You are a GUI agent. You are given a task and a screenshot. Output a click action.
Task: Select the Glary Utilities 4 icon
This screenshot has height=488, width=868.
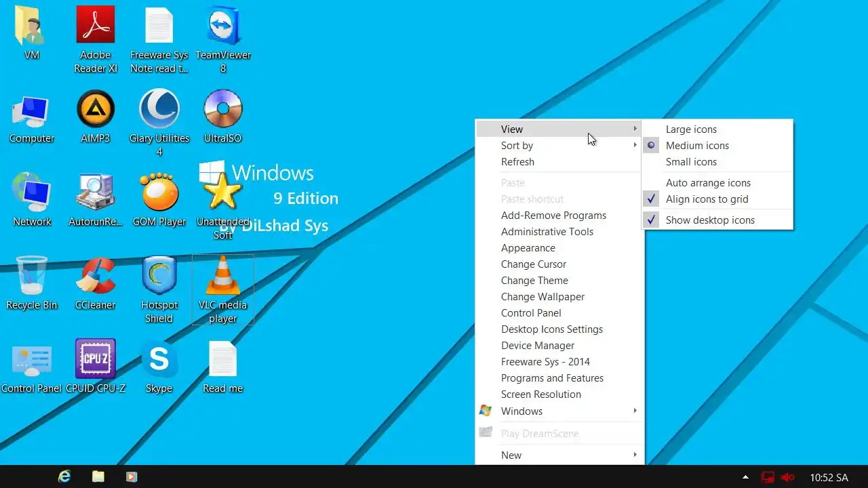159,123
